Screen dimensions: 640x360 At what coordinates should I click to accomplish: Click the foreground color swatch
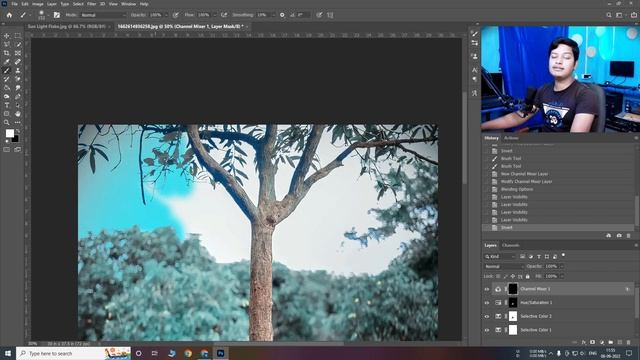pyautogui.click(x=9, y=133)
